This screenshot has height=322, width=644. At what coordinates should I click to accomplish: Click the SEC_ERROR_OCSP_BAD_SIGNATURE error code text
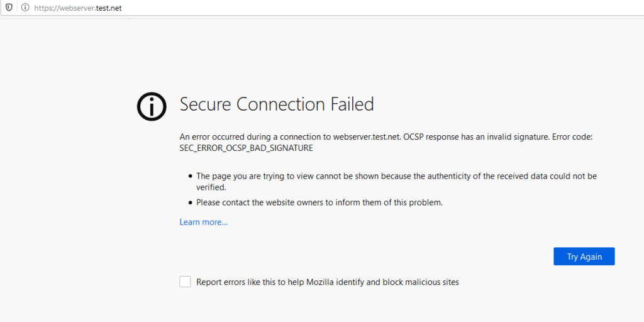pos(246,148)
